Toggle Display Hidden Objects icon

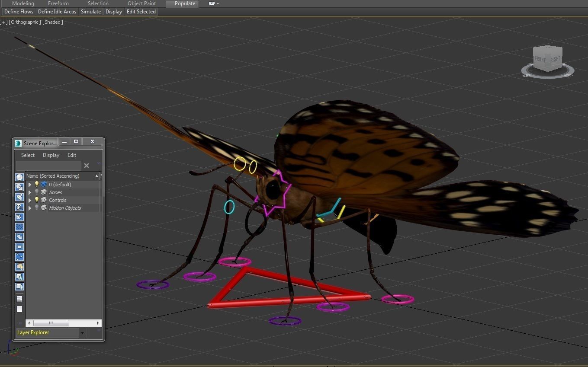pyautogui.click(x=19, y=287)
